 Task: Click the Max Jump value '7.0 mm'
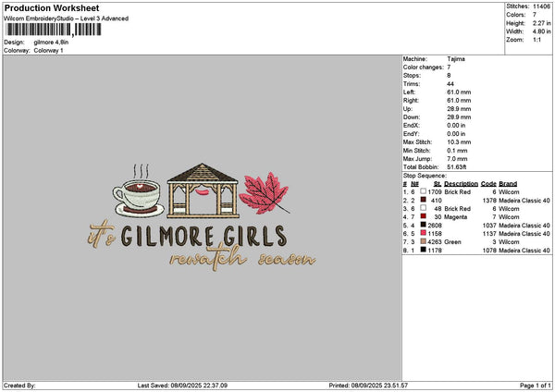tap(457, 159)
